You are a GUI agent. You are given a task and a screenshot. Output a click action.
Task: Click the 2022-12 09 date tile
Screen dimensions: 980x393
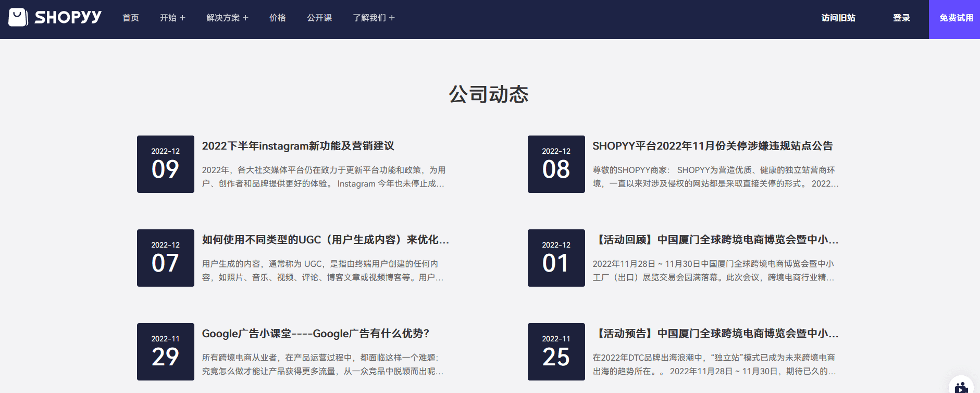[166, 164]
